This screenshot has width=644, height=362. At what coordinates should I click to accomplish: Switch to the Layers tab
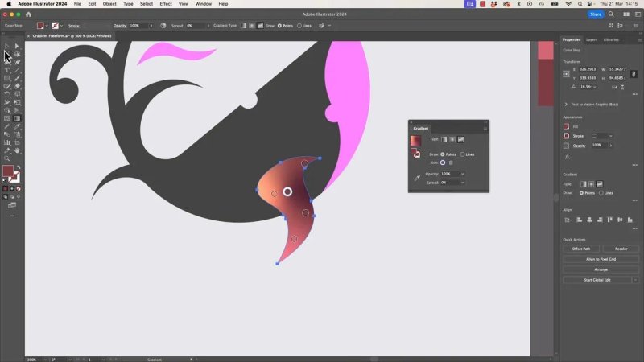[x=592, y=39]
